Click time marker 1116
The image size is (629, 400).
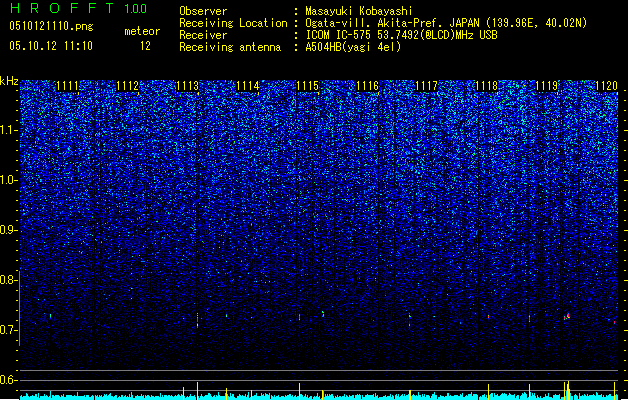click(x=367, y=86)
